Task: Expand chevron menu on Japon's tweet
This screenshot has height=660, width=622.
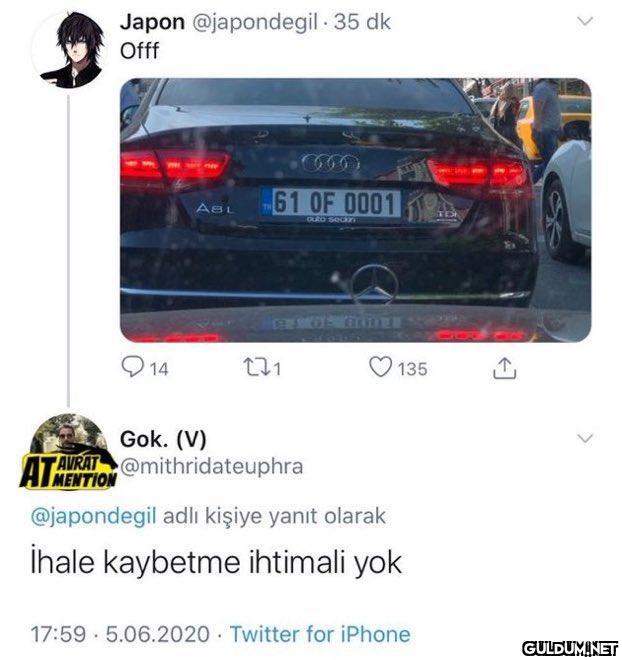Action: (x=585, y=21)
